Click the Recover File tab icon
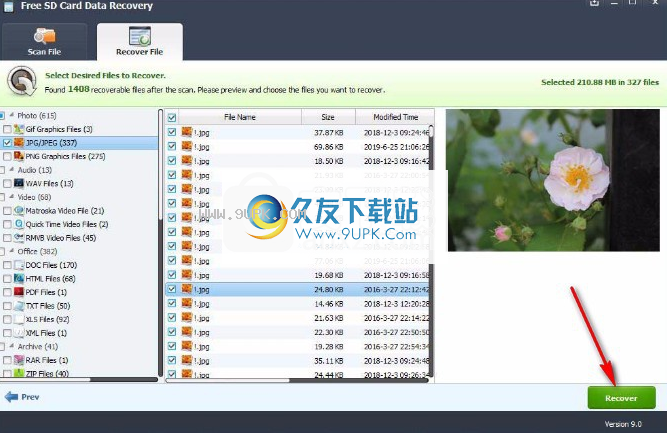Screen dimensions: 670x434 pyautogui.click(x=140, y=36)
